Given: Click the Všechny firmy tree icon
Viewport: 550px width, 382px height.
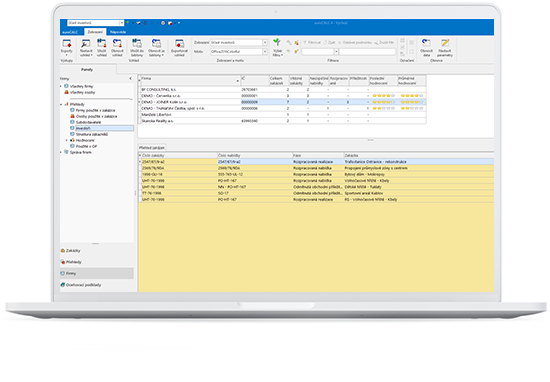Looking at the screenshot, I should coord(66,86).
